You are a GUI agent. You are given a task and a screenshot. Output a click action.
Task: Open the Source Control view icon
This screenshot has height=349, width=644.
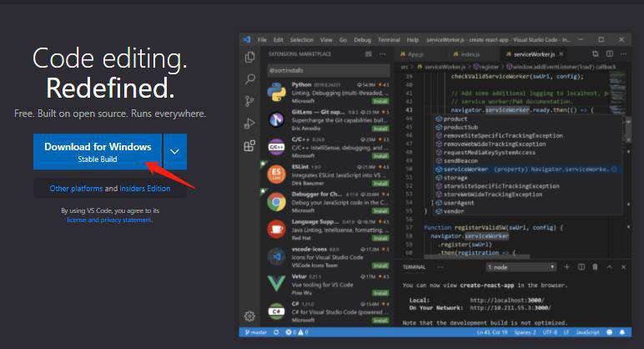pos(249,101)
